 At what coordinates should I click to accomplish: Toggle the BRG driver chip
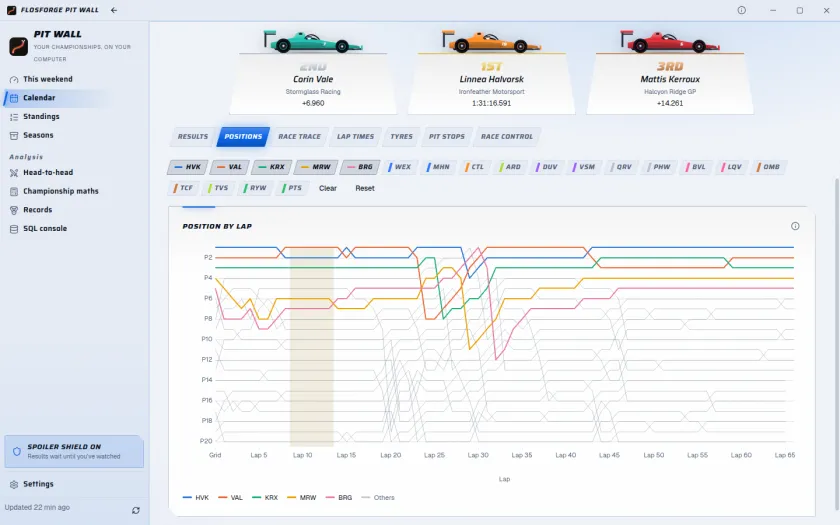[x=360, y=167]
